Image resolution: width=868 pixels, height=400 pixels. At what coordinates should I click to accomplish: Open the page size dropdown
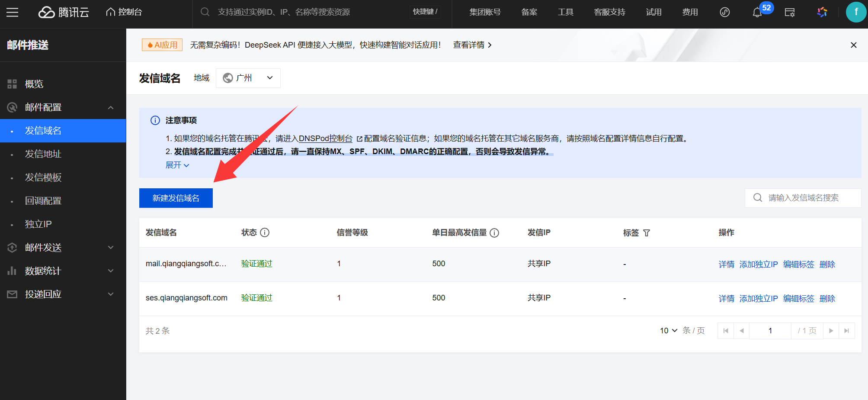668,331
